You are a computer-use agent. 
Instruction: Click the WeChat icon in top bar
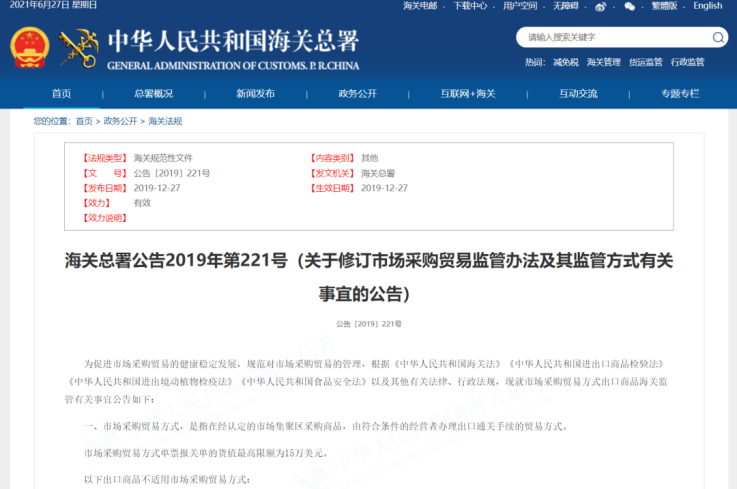[629, 6]
